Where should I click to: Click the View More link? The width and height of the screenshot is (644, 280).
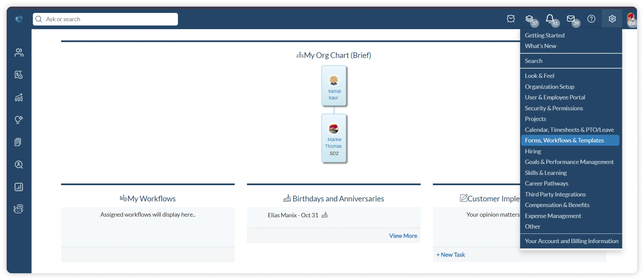pyautogui.click(x=403, y=236)
